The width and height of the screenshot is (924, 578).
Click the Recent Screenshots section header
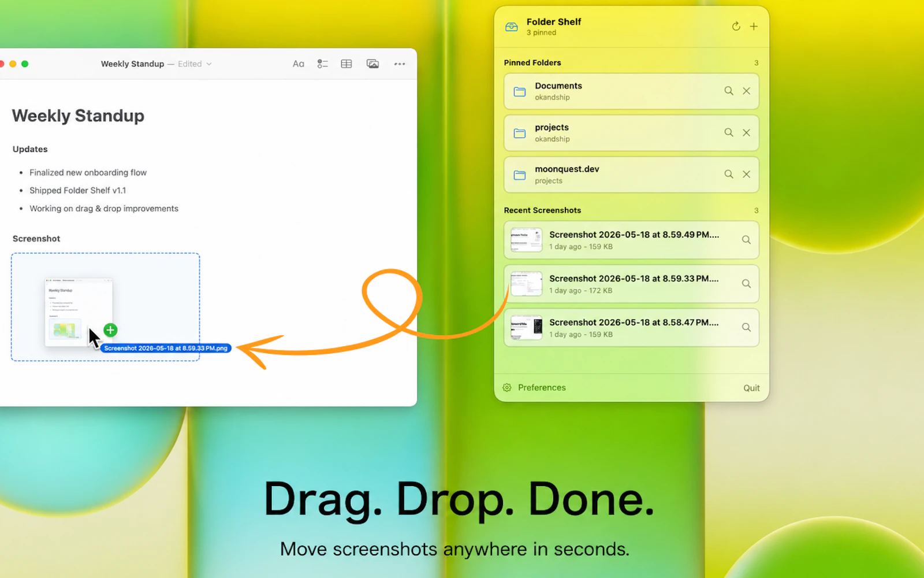(x=542, y=210)
